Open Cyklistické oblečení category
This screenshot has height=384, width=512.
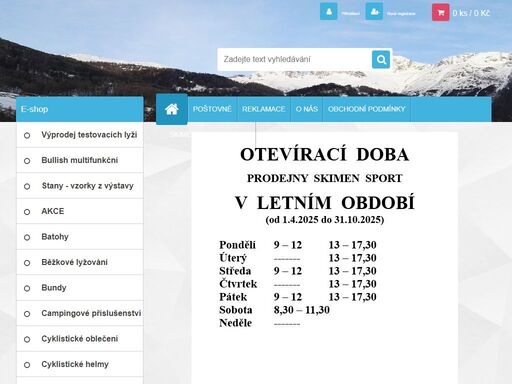click(80, 339)
